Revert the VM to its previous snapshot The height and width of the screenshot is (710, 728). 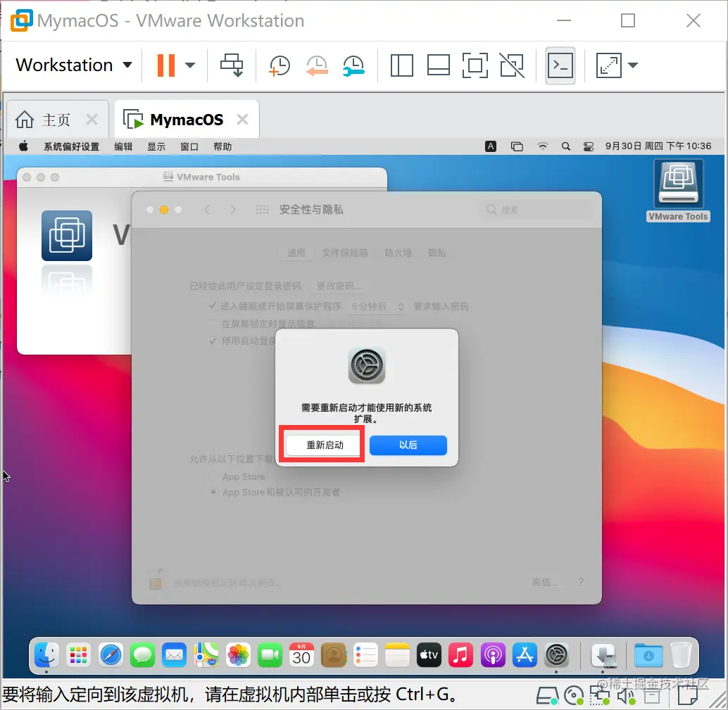point(317,65)
